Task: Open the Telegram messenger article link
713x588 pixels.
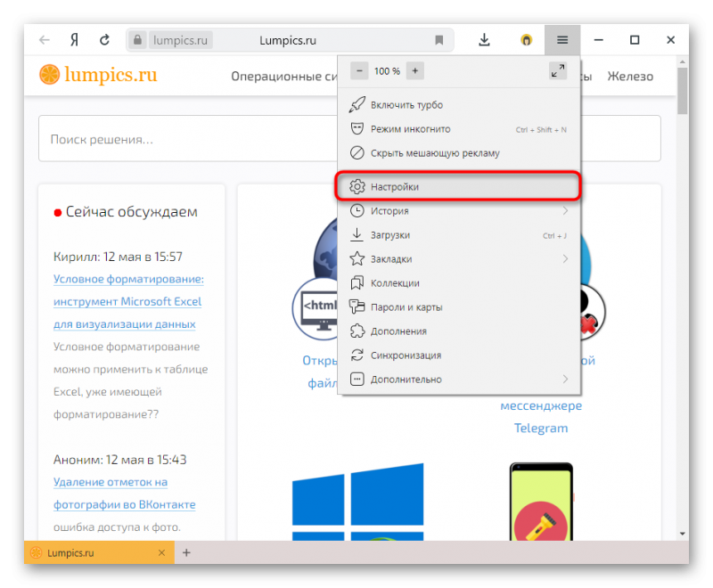Action: [x=541, y=417]
